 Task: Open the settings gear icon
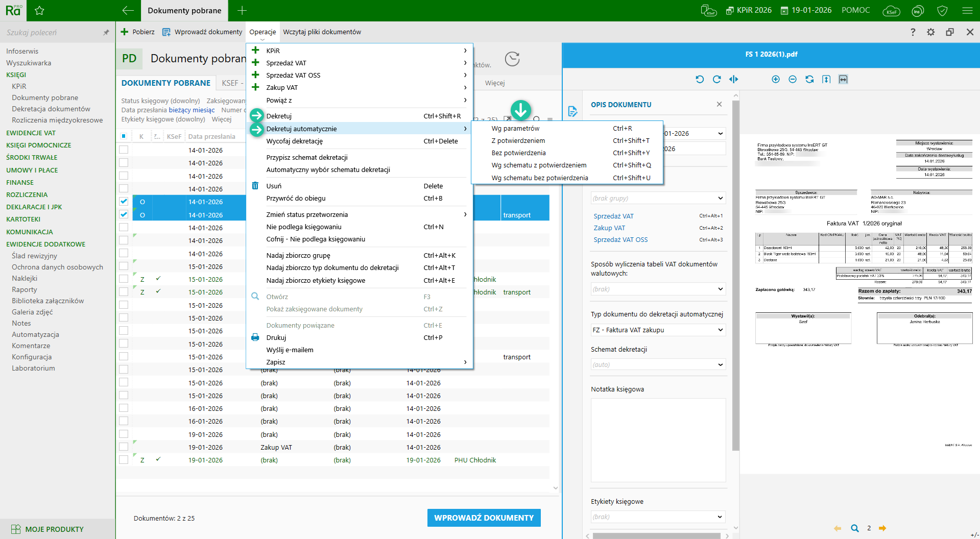(x=930, y=32)
